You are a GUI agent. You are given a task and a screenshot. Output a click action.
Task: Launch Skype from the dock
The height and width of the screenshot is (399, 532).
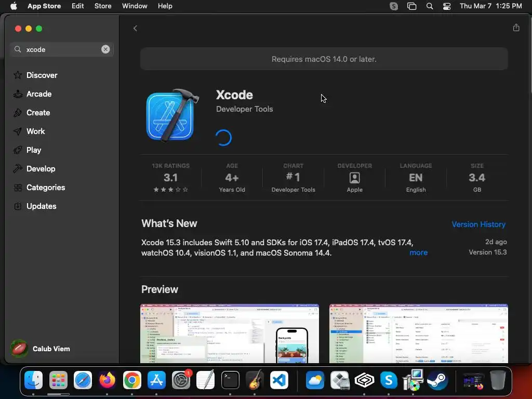(x=389, y=380)
